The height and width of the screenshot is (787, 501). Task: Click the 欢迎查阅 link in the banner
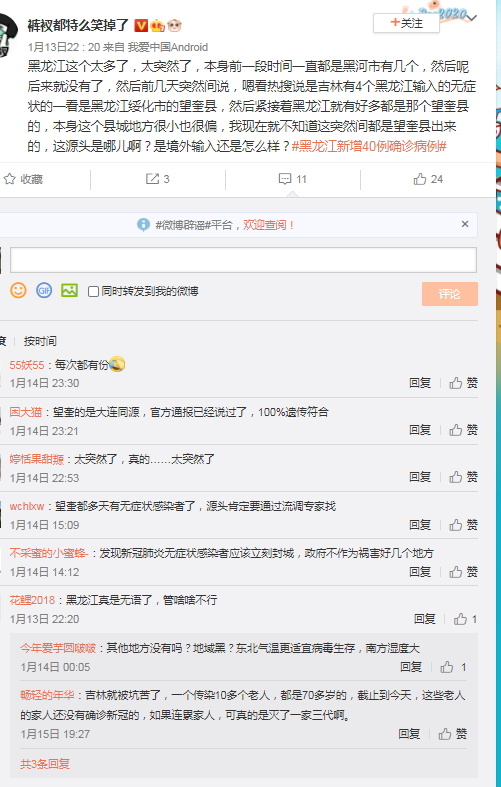pos(268,225)
